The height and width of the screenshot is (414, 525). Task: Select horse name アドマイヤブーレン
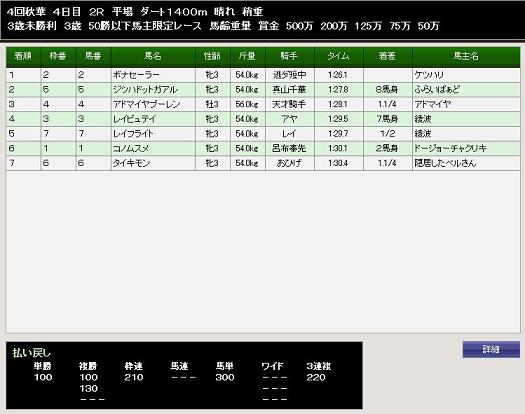[147, 105]
